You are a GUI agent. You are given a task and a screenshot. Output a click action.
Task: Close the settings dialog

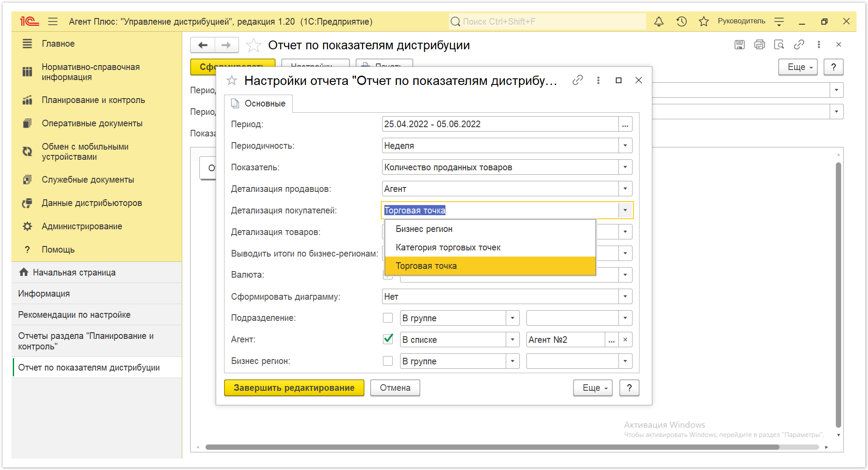click(639, 80)
